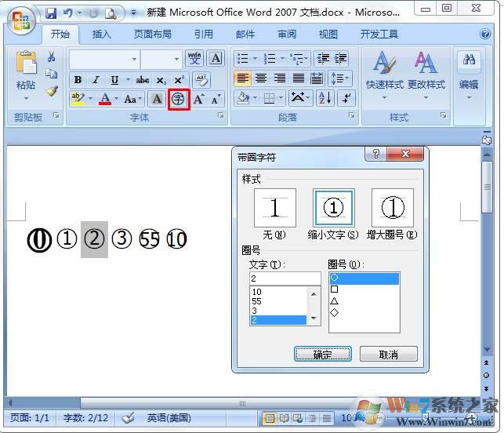This screenshot has height=433, width=504.
Task: Toggle Underline formatting
Action: [114, 79]
